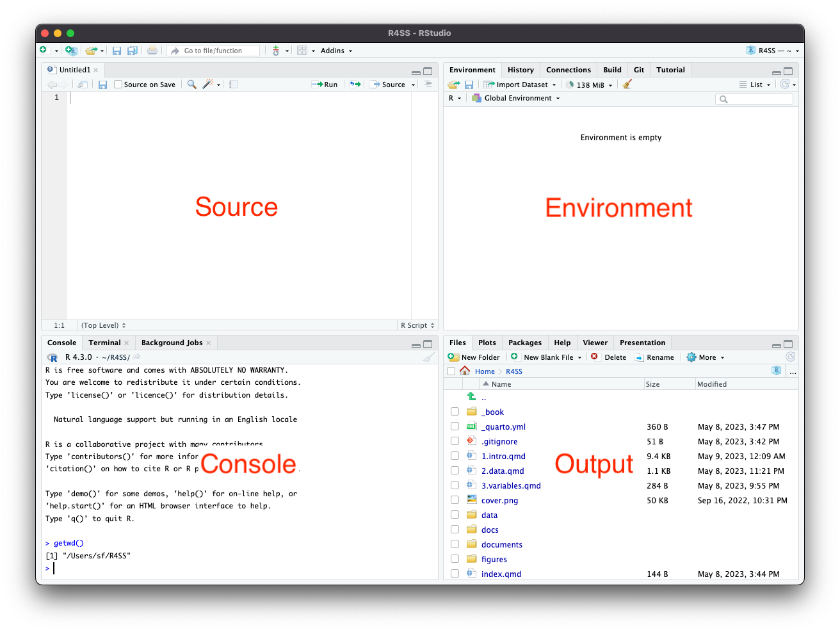This screenshot has height=632, width=840.
Task: Click the Home directory icon in Files pane
Action: (465, 371)
